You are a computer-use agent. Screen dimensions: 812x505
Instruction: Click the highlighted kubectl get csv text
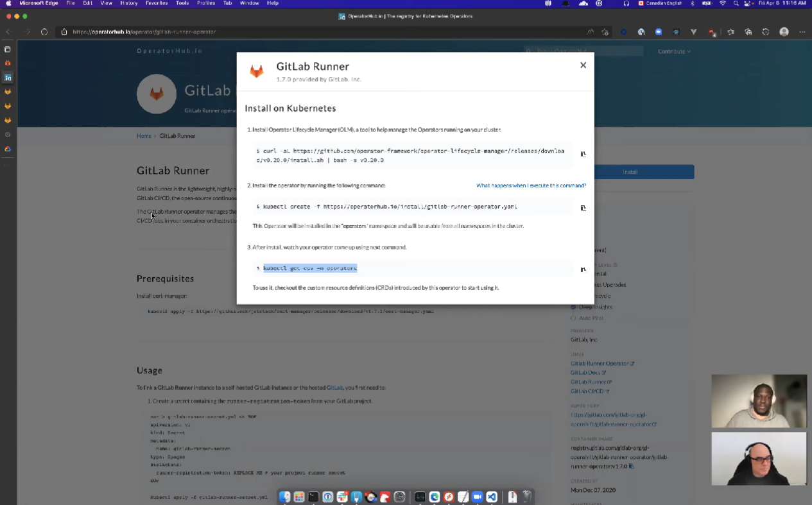pos(310,268)
